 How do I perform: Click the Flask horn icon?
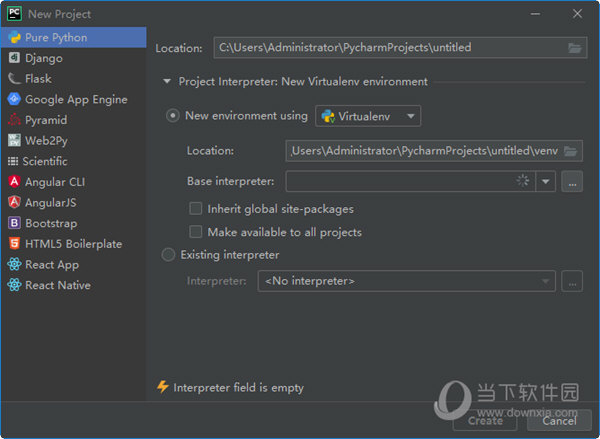tap(14, 78)
